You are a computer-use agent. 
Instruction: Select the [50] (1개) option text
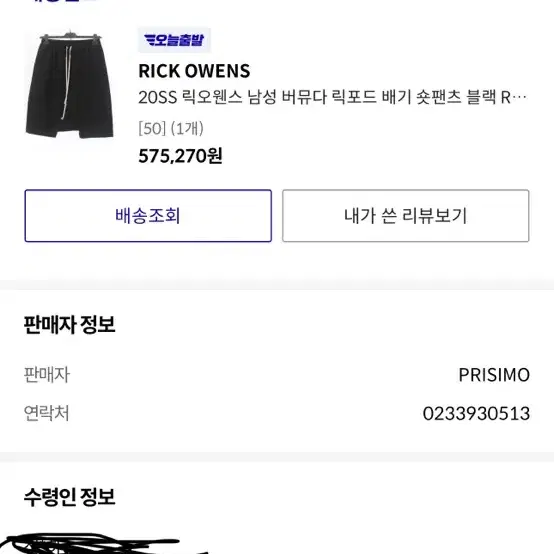[x=171, y=128]
